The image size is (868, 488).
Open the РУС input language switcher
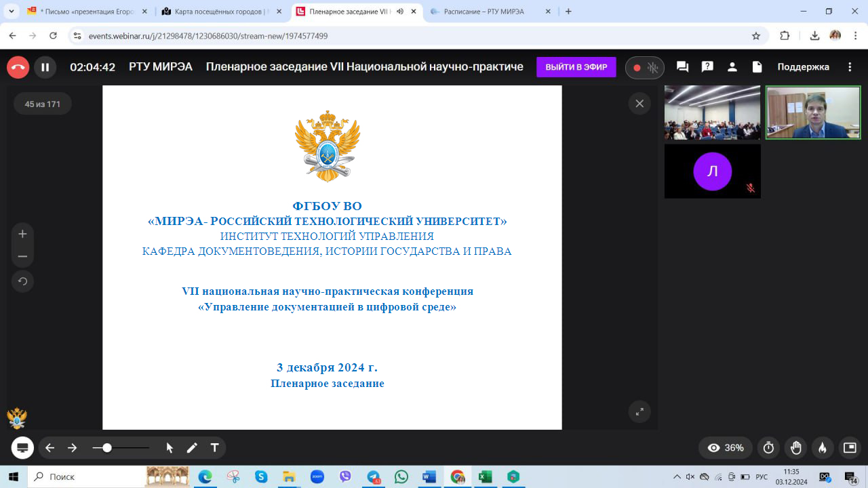[762, 476]
